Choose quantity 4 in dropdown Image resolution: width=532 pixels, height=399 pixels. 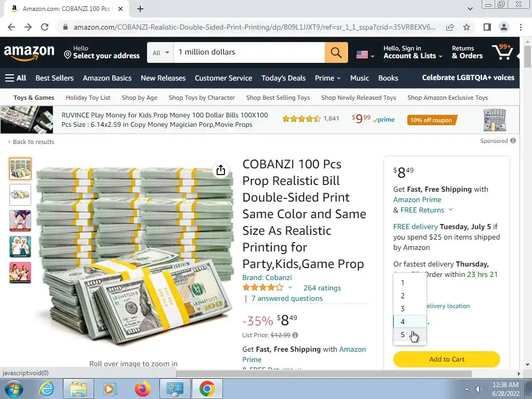coord(409,322)
